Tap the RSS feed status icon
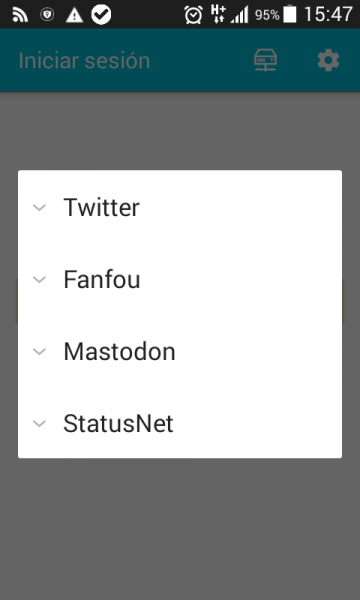 [20, 15]
